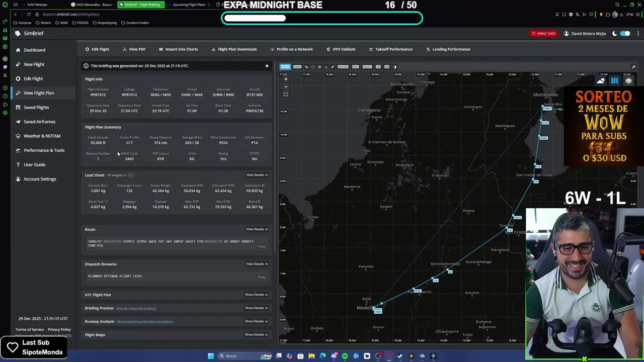
Task: Toggle the ETOPS map layer
Action: pyautogui.click(x=297, y=67)
